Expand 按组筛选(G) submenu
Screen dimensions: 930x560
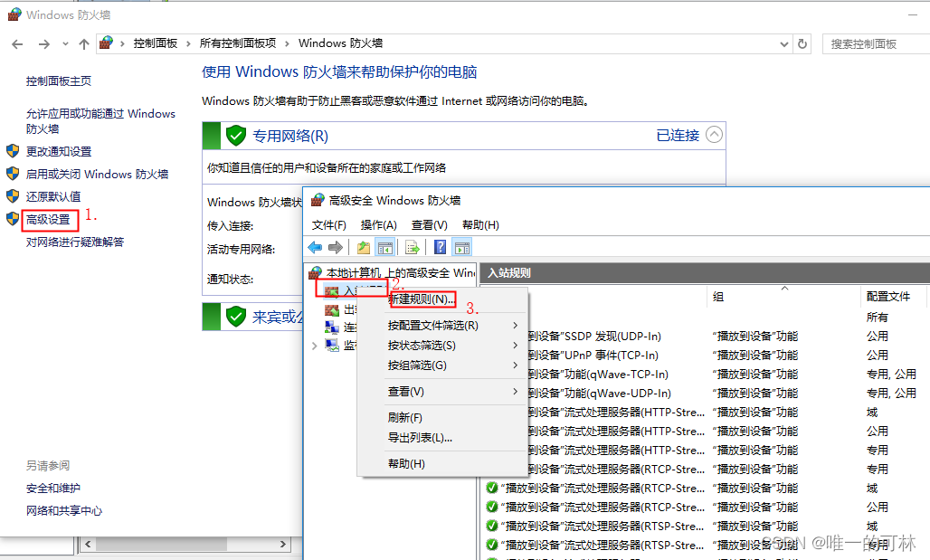[x=515, y=365]
